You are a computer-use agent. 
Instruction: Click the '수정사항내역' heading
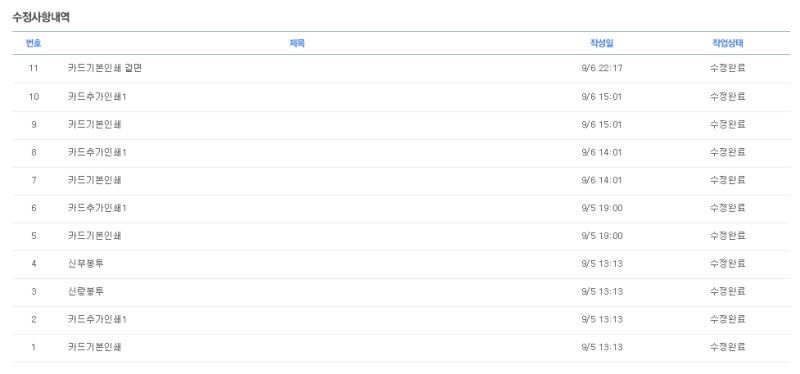[41, 17]
